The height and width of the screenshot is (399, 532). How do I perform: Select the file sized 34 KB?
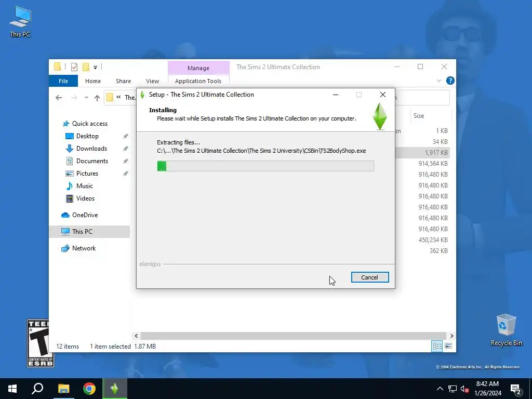tap(440, 142)
